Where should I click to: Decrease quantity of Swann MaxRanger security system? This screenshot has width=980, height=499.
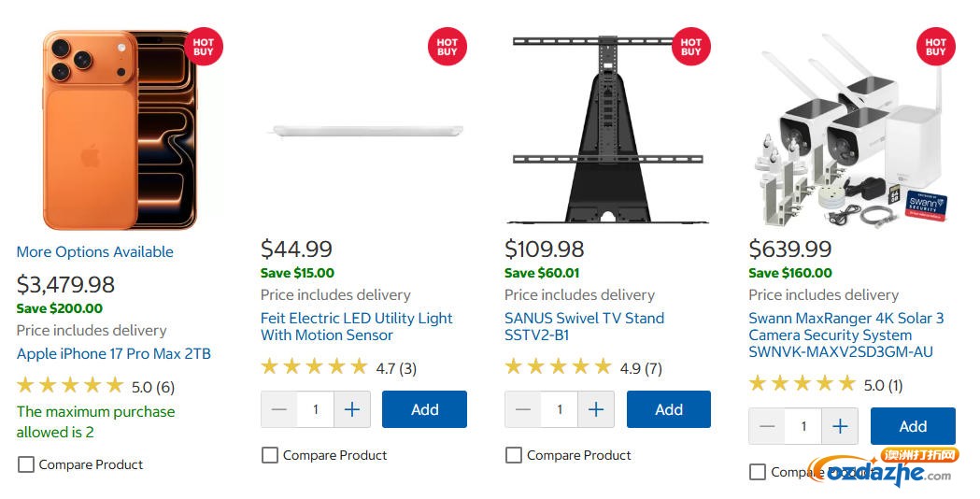[x=767, y=426]
